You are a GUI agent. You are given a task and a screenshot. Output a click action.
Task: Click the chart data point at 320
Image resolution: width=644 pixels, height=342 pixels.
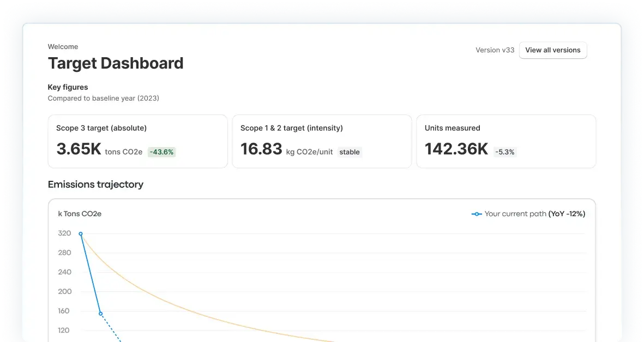81,234
